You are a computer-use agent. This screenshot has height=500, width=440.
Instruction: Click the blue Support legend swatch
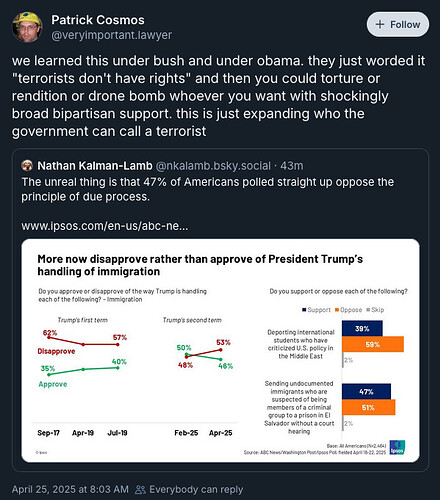pyautogui.click(x=304, y=310)
